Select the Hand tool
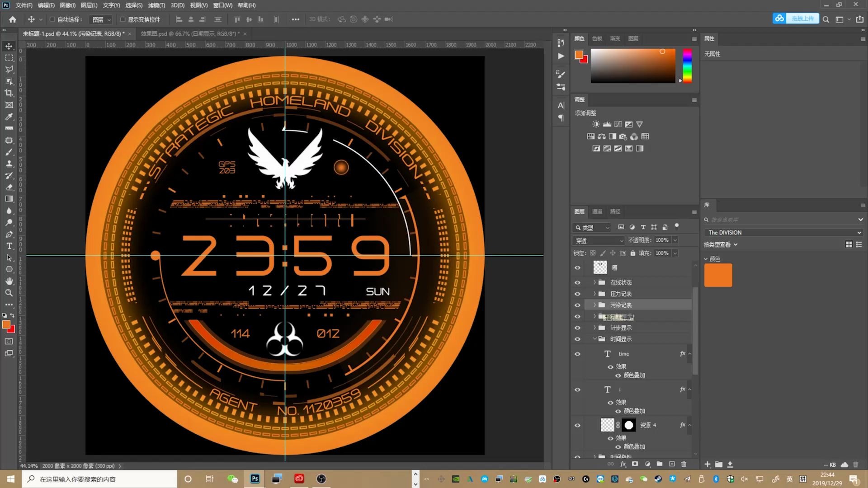868x488 pixels. (x=9, y=281)
